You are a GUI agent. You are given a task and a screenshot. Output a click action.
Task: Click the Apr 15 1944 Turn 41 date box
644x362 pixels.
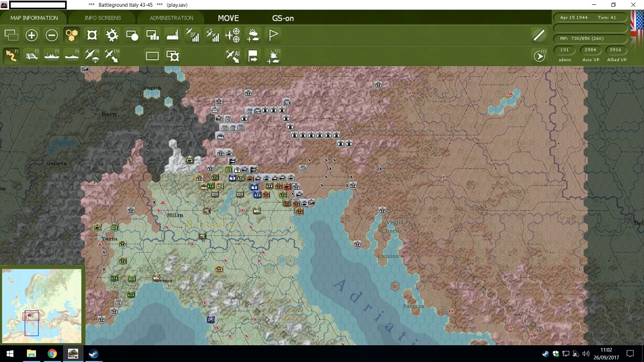pos(591,17)
